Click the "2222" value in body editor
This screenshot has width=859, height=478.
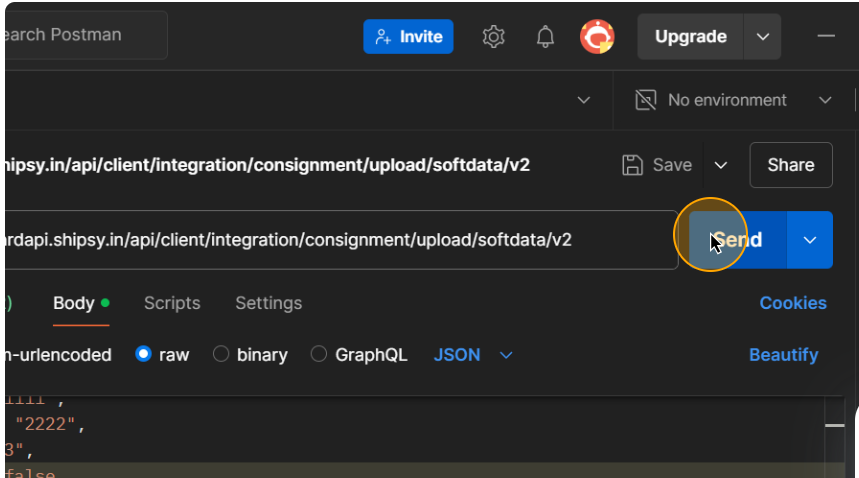tap(45, 424)
